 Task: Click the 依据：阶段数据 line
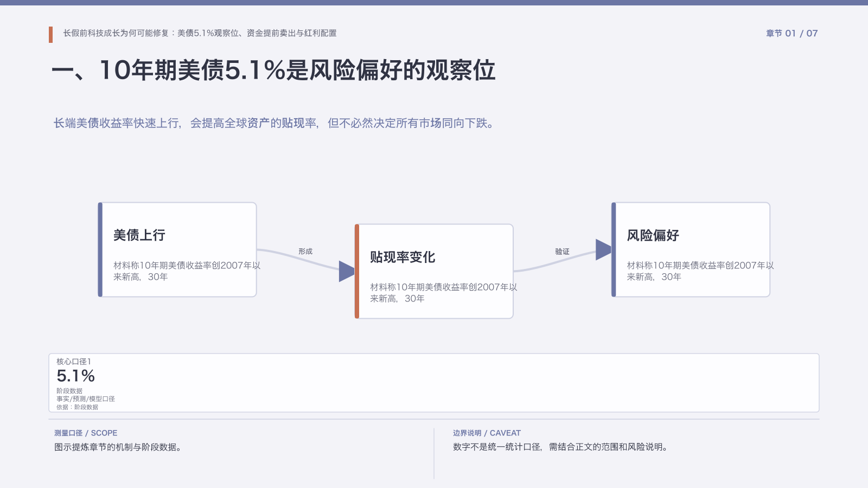(x=78, y=407)
